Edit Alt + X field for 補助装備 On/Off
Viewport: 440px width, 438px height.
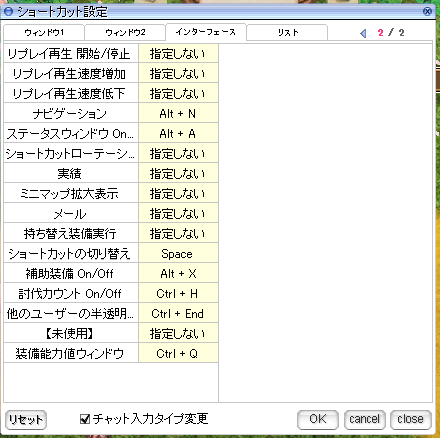coord(178,274)
